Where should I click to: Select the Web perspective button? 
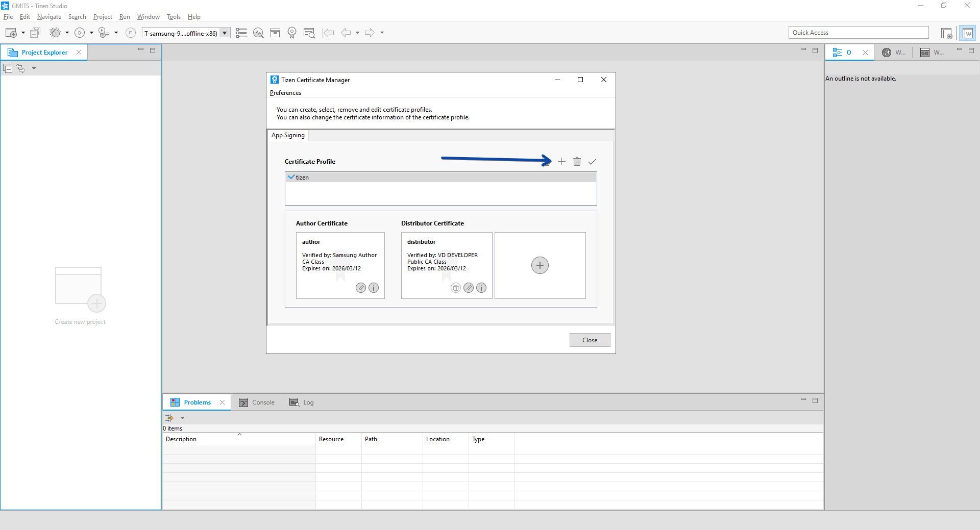coord(968,33)
